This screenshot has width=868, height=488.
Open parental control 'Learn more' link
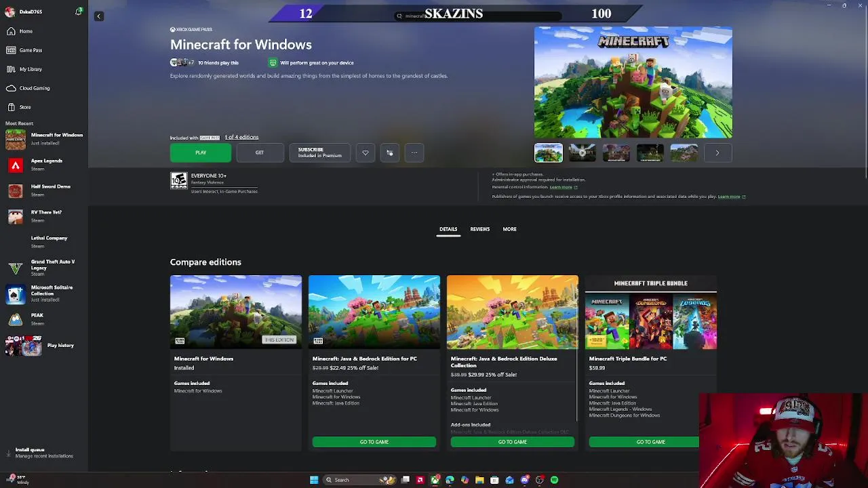pos(563,187)
